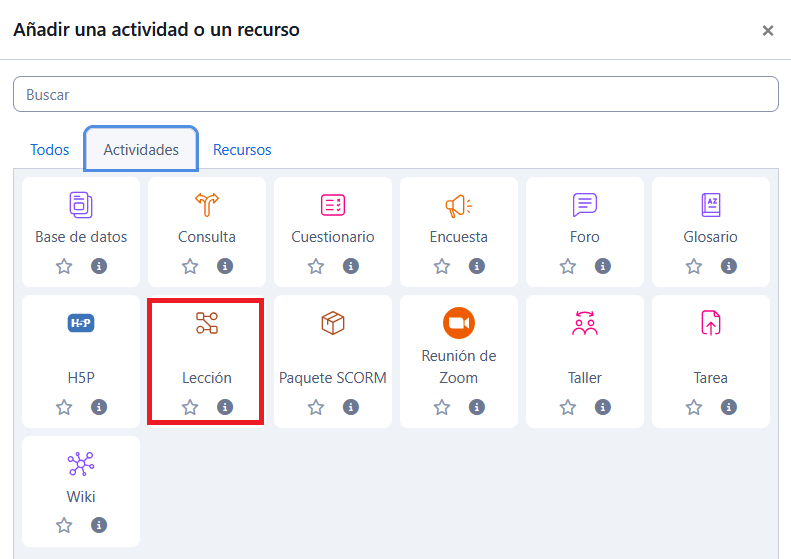
Task: Add an H5P activity
Action: [81, 323]
